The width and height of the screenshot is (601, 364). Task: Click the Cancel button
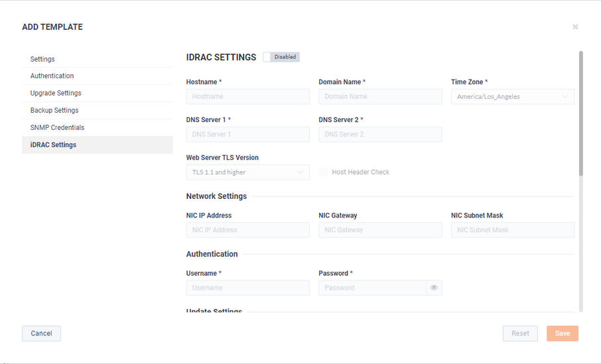click(x=41, y=334)
